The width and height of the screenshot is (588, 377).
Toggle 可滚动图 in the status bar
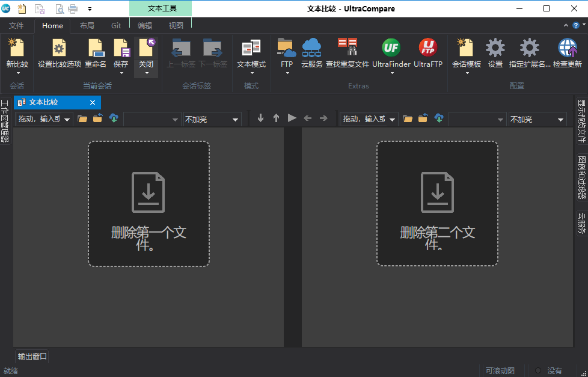pos(501,370)
